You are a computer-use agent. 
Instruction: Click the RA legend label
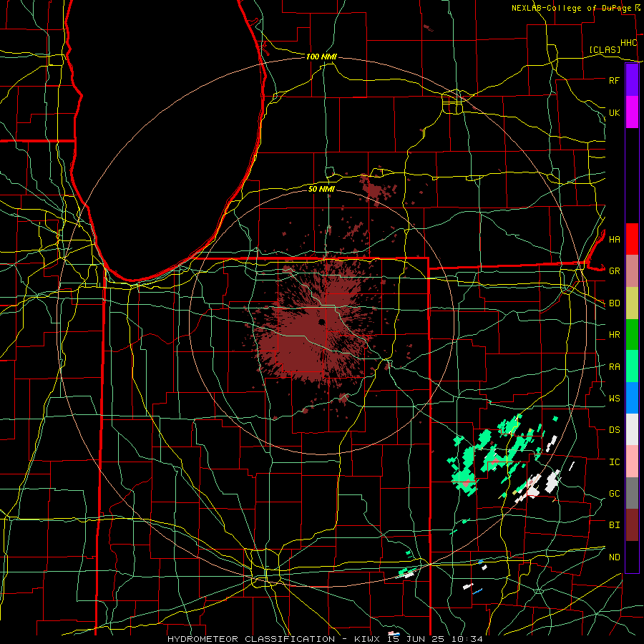[x=614, y=367]
